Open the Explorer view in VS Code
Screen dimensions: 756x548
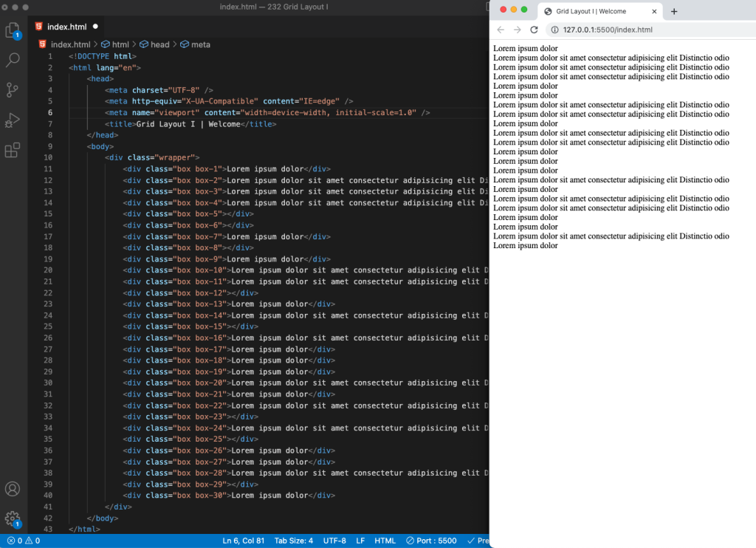click(13, 31)
